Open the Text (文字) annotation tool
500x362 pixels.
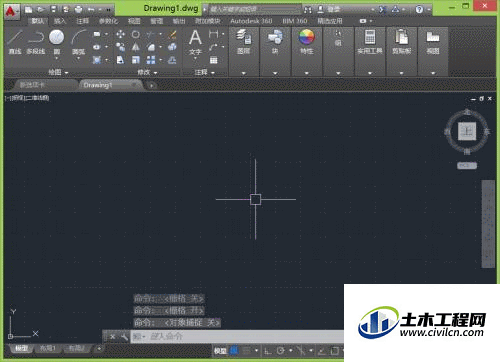195,42
